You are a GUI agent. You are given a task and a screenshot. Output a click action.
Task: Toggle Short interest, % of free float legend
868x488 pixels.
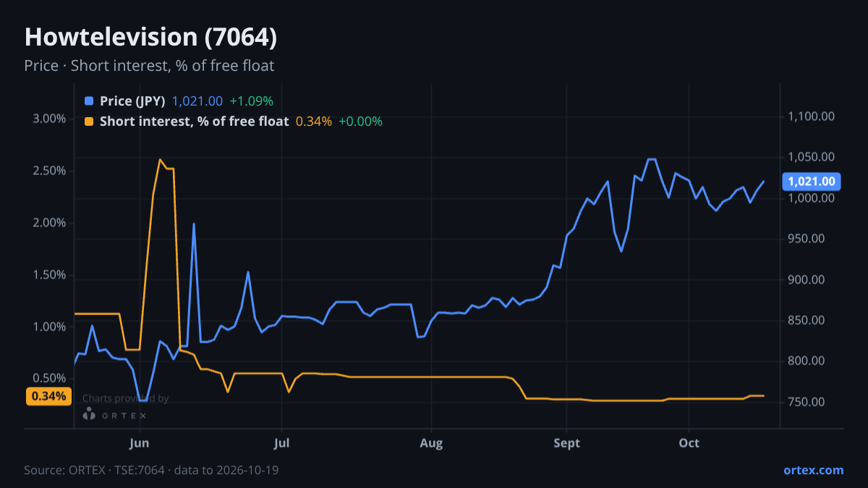pyautogui.click(x=194, y=121)
